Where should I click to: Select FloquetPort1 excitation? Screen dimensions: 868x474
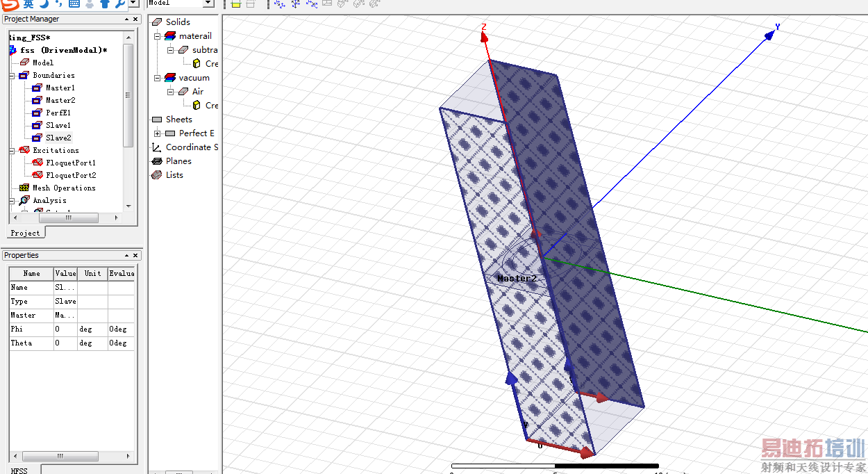click(x=71, y=163)
